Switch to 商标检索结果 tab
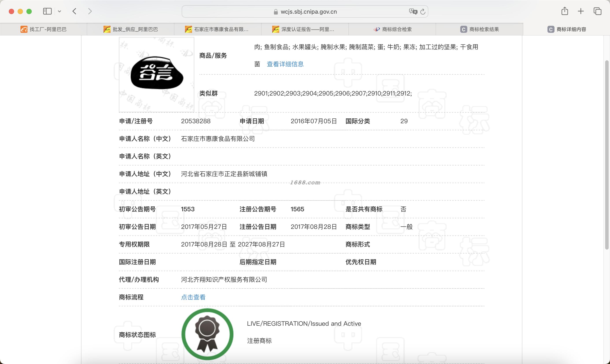Screen dimensions: 610x364 coord(479,29)
